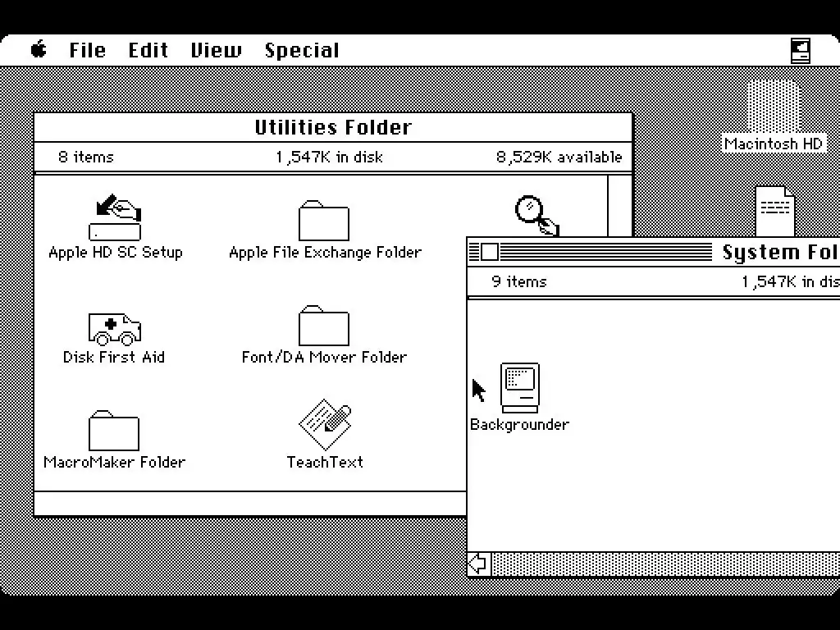The width and height of the screenshot is (840, 630).
Task: Click "1,547K in disk" in Utilities Folder
Action: click(x=329, y=157)
